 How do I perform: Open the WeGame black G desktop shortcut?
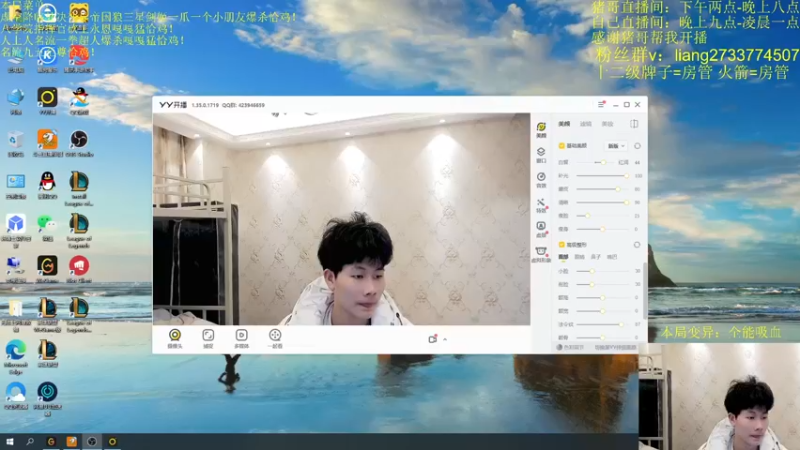(47, 270)
